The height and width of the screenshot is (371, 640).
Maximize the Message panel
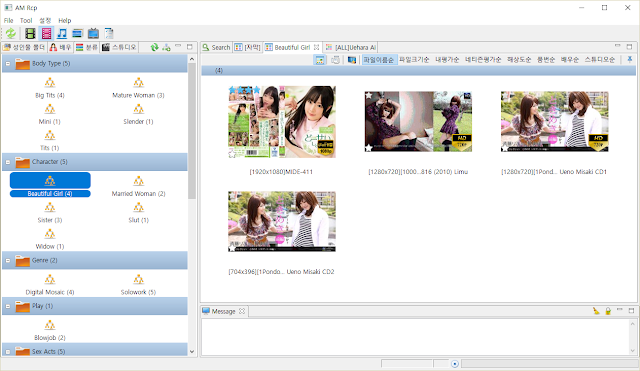click(631, 311)
